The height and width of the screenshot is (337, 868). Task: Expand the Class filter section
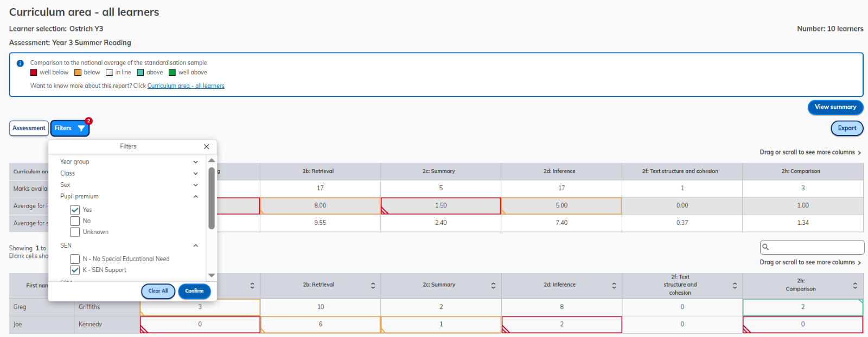[x=196, y=173]
